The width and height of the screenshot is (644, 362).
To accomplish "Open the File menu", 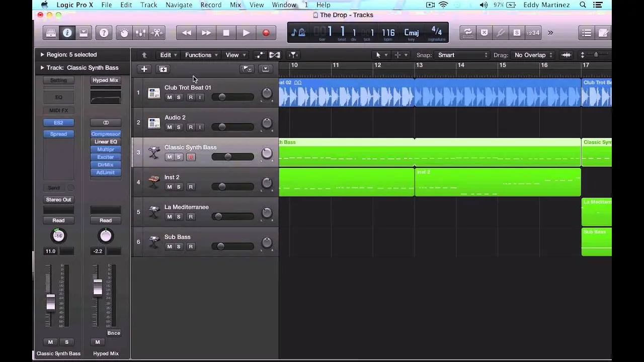I will 107,5.
